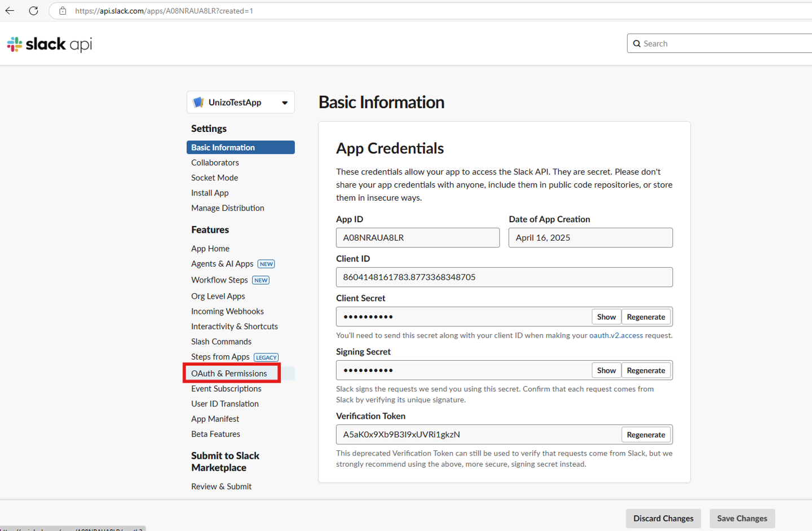Viewport: 812px width, 531px height.
Task: View site info lock icon
Action: pos(63,11)
